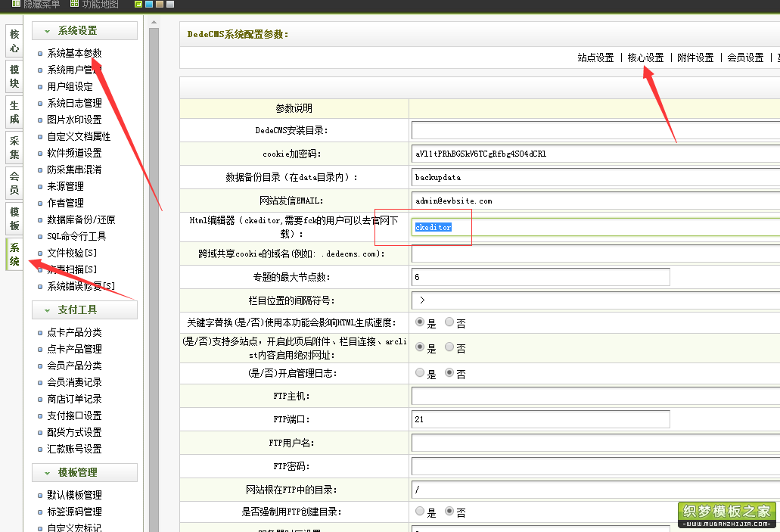
Task: Select 否 for 强制用FTP创建目录
Action: pos(449,511)
